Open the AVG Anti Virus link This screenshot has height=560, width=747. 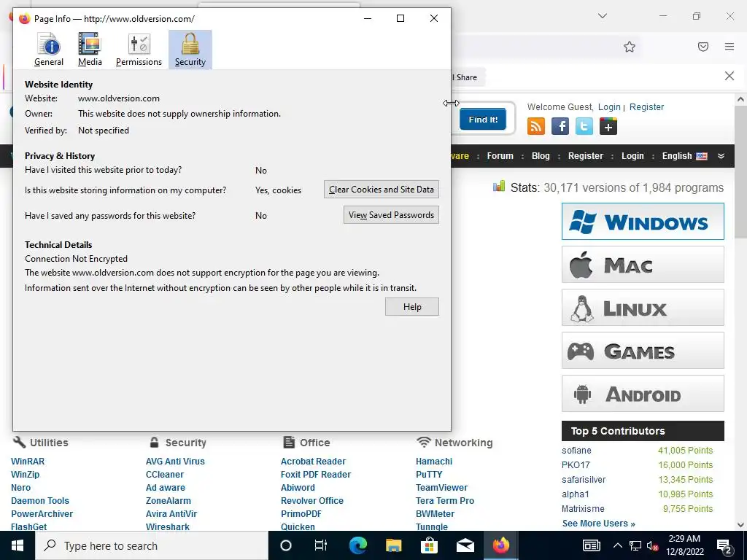pyautogui.click(x=175, y=461)
